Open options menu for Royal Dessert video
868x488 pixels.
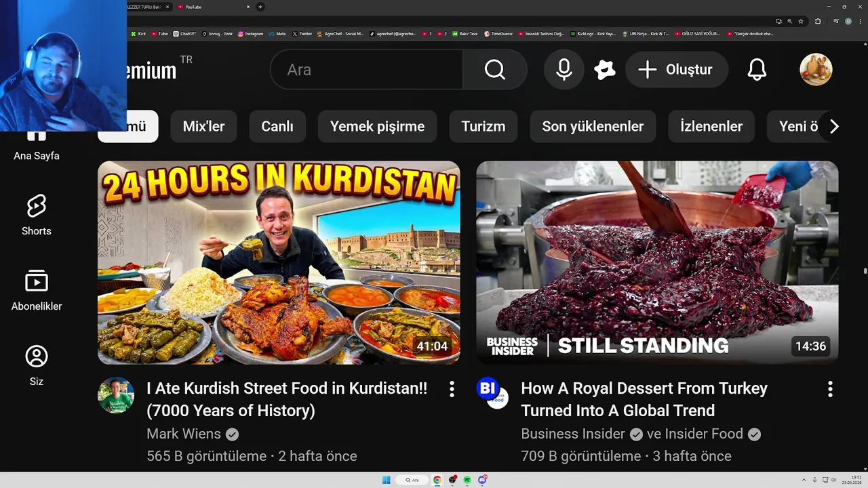830,388
